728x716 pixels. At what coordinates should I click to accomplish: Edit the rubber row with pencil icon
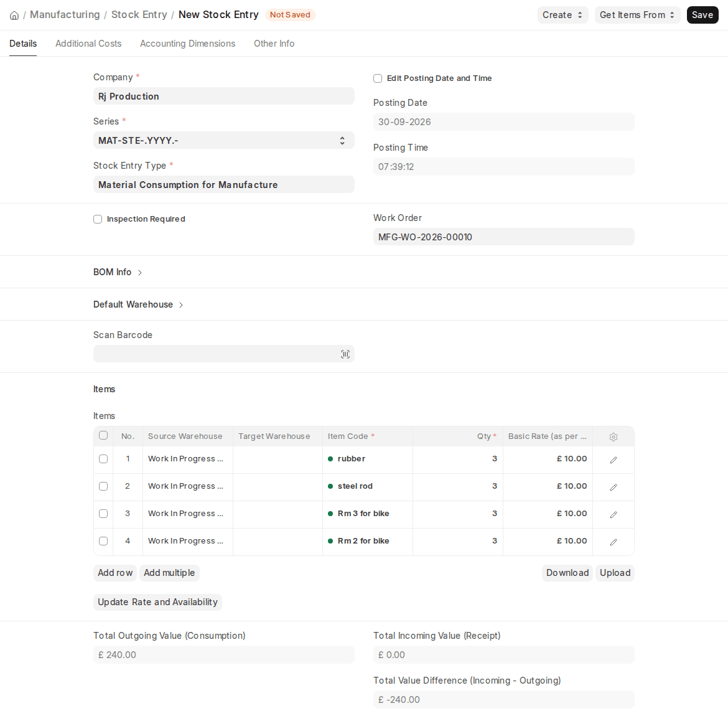point(614,459)
